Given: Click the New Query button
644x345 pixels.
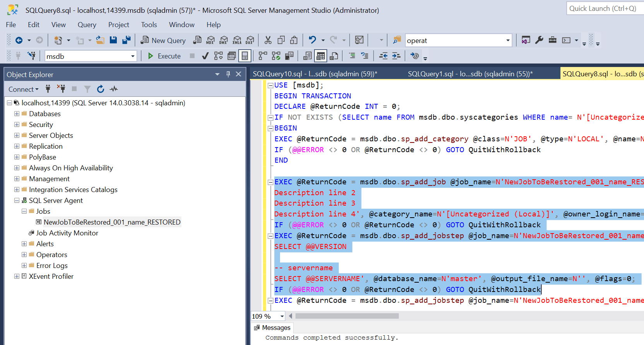Looking at the screenshot, I should (163, 40).
